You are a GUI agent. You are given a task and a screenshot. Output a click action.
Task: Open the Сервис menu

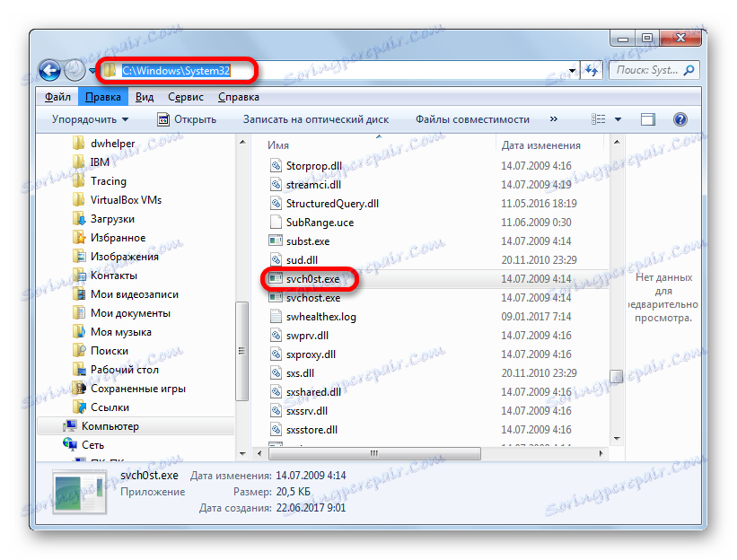pos(186,97)
